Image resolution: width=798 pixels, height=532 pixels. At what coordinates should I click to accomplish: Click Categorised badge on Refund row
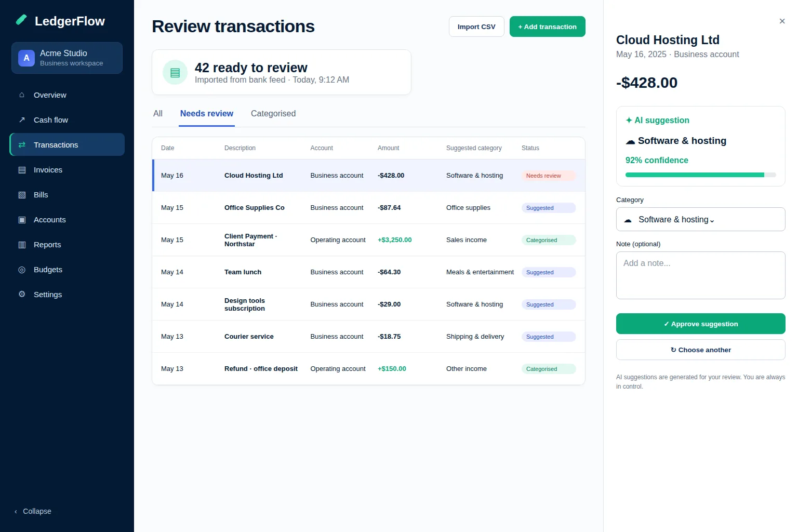coord(549,369)
